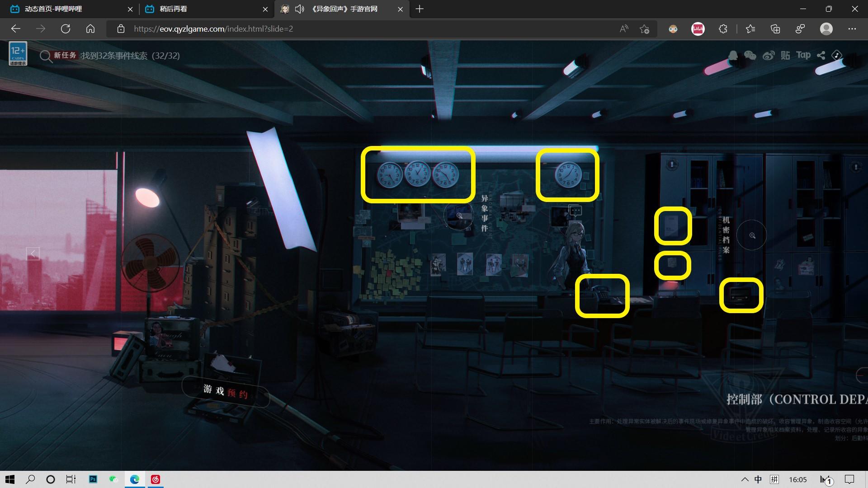
Task: Add this page to favorites
Action: [x=645, y=29]
